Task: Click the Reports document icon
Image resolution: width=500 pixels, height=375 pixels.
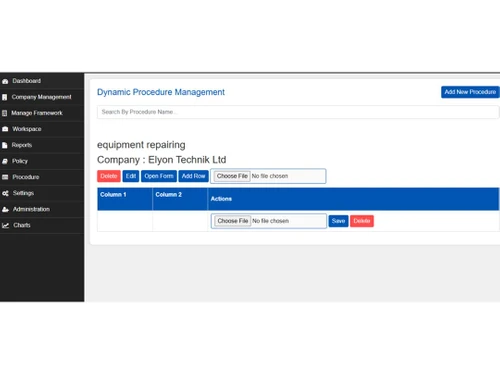Action: click(5, 145)
